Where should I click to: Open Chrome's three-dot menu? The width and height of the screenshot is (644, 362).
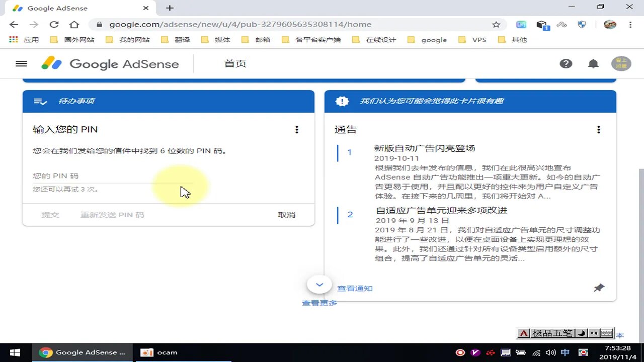pos(630,24)
